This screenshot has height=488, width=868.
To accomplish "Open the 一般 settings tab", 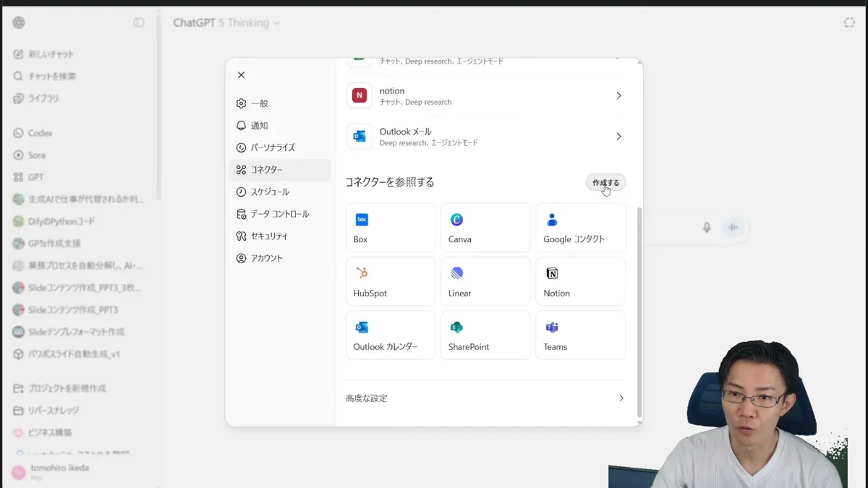I will (280, 103).
